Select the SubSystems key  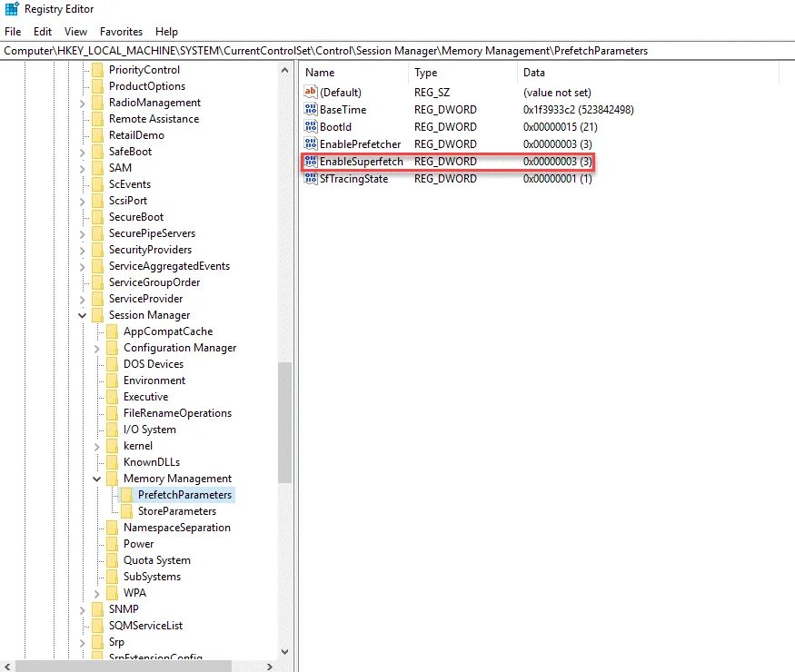(x=152, y=577)
